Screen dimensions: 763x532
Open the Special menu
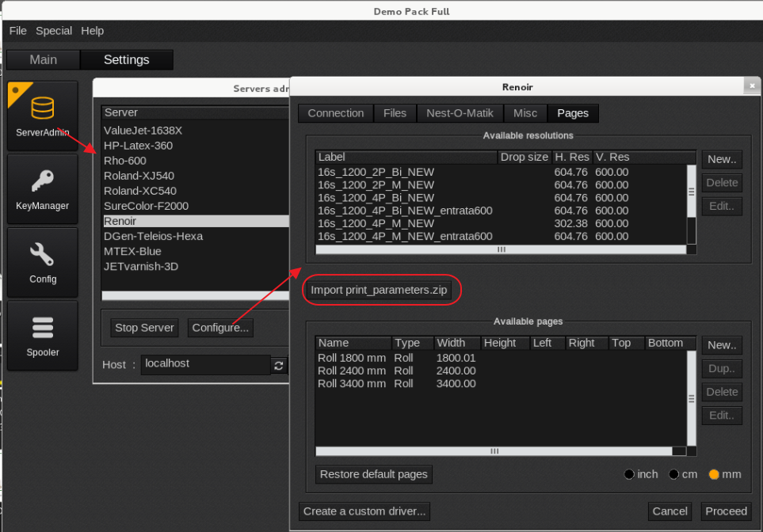pos(54,31)
